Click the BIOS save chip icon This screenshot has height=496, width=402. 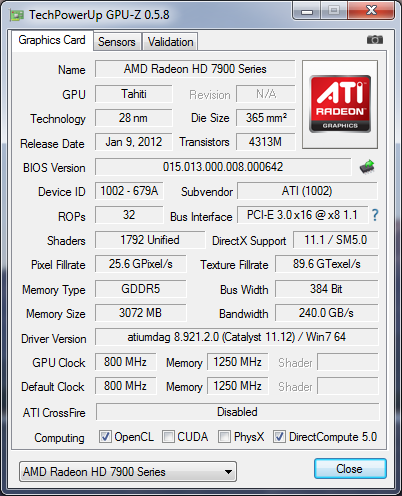[367, 167]
